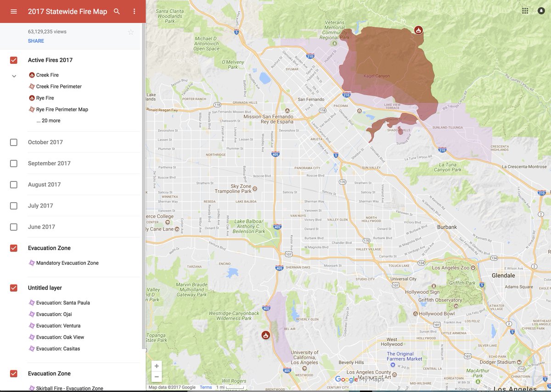Show the ... 20 more fires
Image resolution: width=551 pixels, height=392 pixels.
(x=48, y=121)
